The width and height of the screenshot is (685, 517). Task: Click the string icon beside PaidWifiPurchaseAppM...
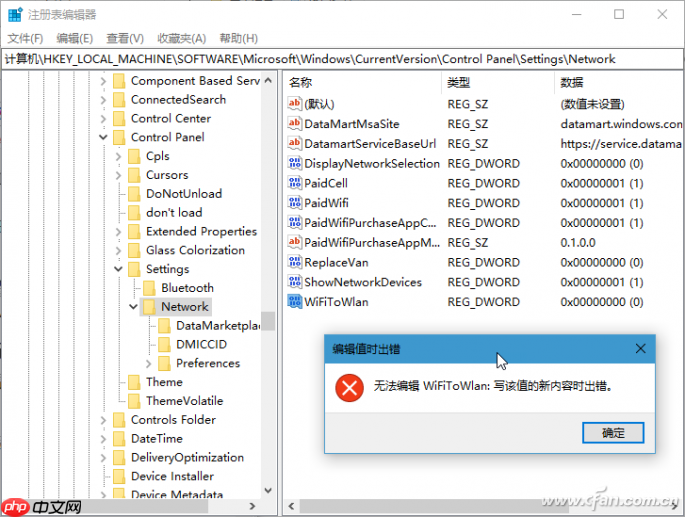(294, 242)
